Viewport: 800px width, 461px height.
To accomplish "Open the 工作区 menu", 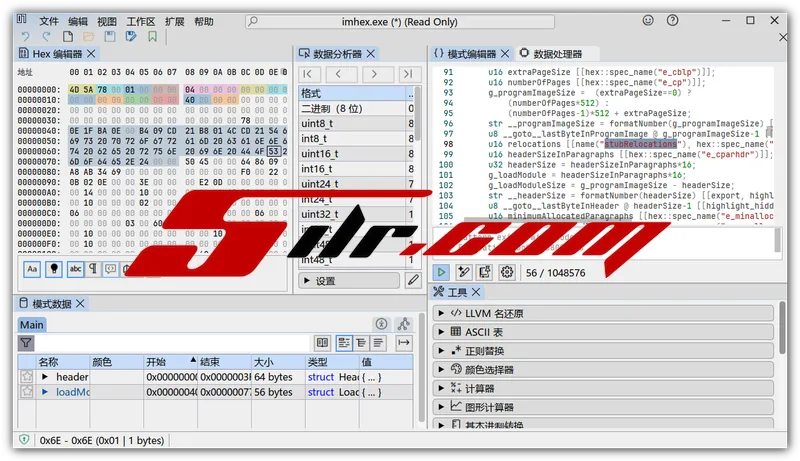I will [141, 21].
